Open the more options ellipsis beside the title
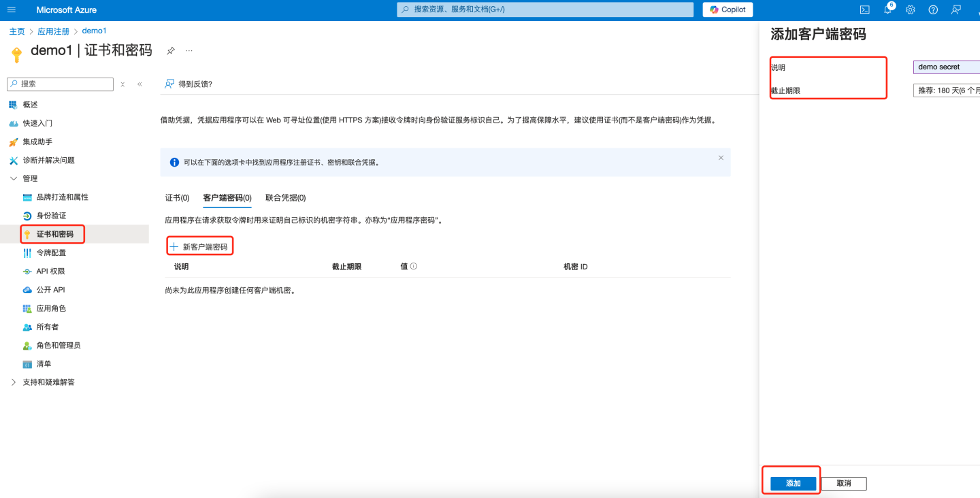 (189, 51)
